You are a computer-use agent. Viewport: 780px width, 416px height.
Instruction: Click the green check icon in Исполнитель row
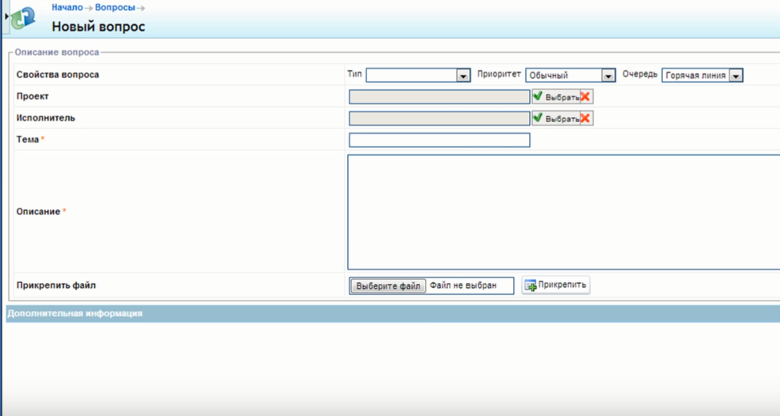pos(538,118)
